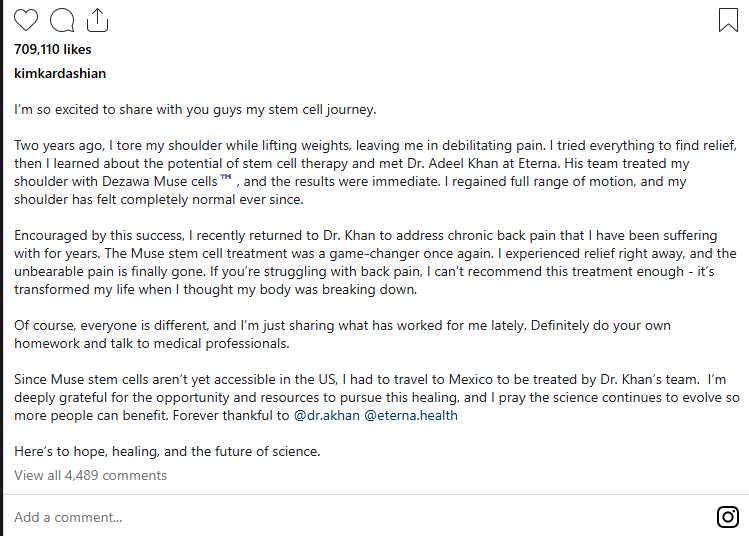749x536 pixels.
Task: Like the post with the heart icon
Action: 26,20
